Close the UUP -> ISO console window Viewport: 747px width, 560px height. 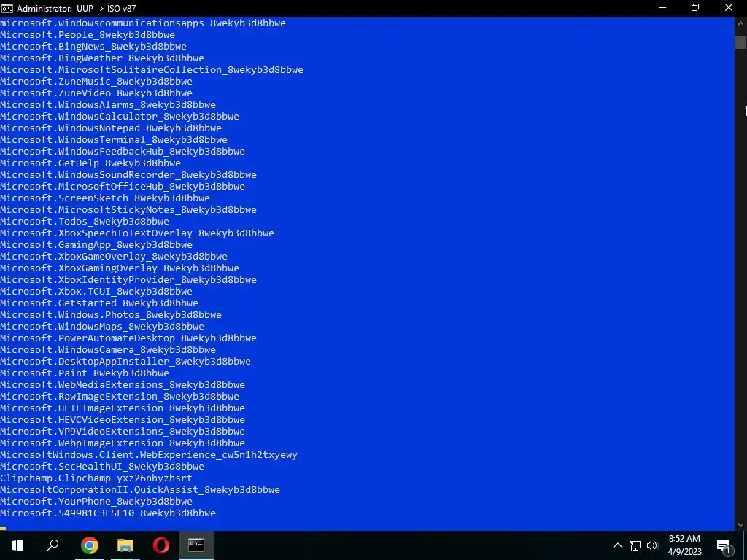729,8
